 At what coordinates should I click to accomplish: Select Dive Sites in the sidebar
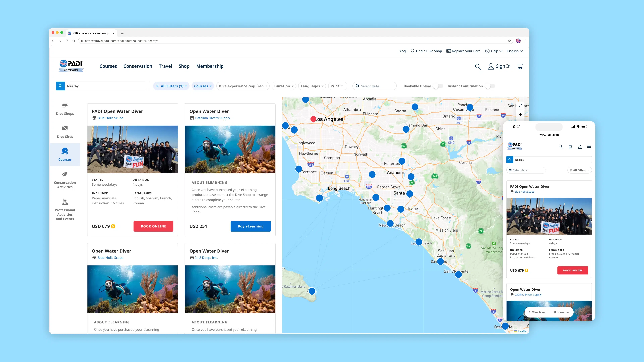point(65,132)
